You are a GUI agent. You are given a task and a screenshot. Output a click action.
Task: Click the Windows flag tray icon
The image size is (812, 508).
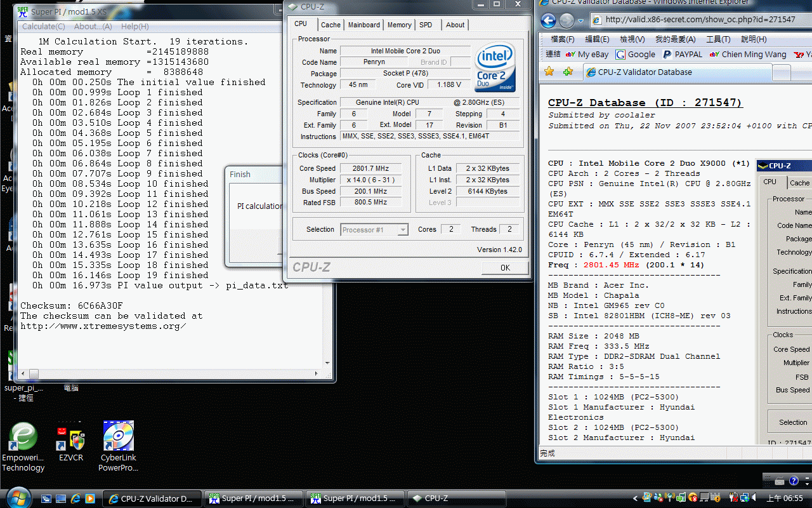[x=646, y=498]
